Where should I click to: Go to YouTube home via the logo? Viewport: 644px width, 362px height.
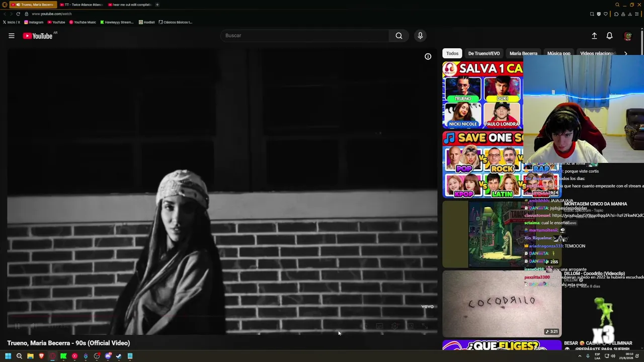[38, 36]
